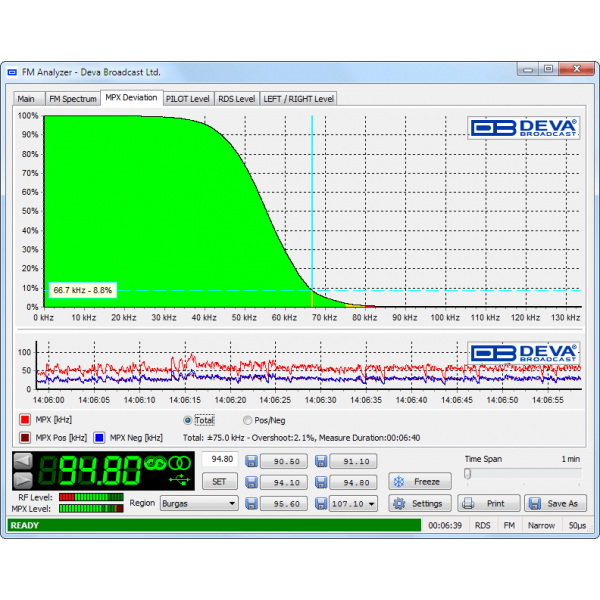Click the tune down arrow button
This screenshot has width=600, height=600.
(x=23, y=461)
